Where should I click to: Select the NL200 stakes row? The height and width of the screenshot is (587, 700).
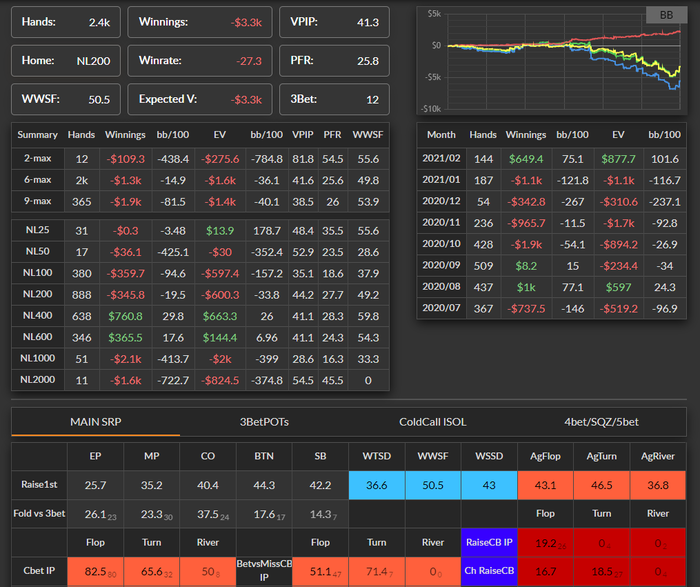[200, 295]
